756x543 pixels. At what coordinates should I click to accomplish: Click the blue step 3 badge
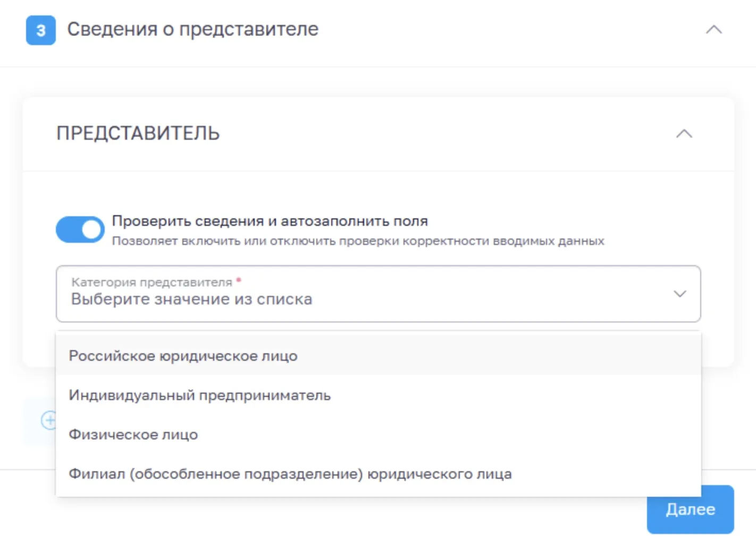[x=40, y=30]
